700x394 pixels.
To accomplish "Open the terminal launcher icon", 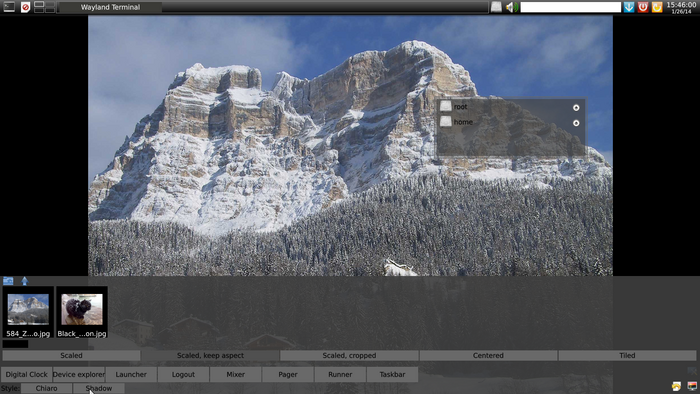I will (9, 7).
